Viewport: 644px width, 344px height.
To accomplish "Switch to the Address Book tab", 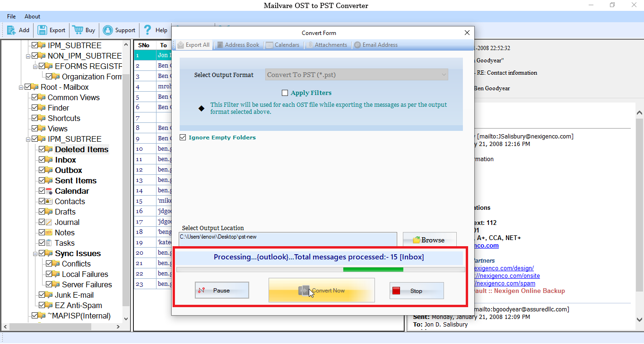I will click(238, 45).
